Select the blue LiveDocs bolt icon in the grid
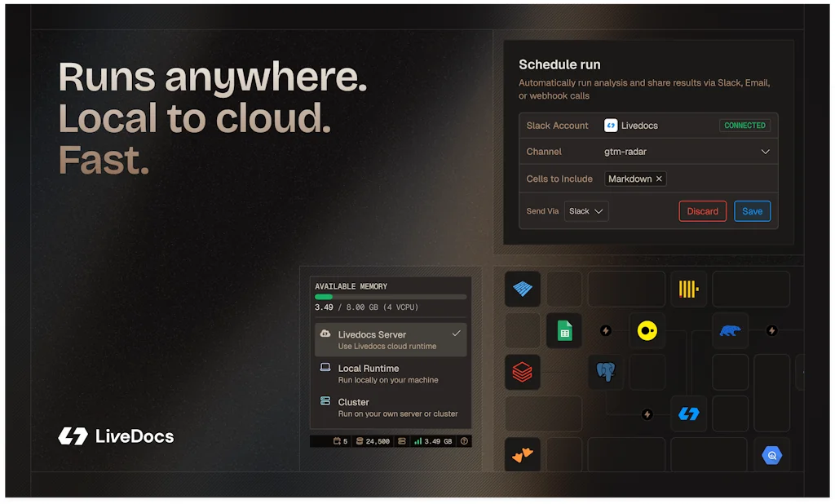Image resolution: width=835 pixels, height=504 pixels. [x=689, y=413]
